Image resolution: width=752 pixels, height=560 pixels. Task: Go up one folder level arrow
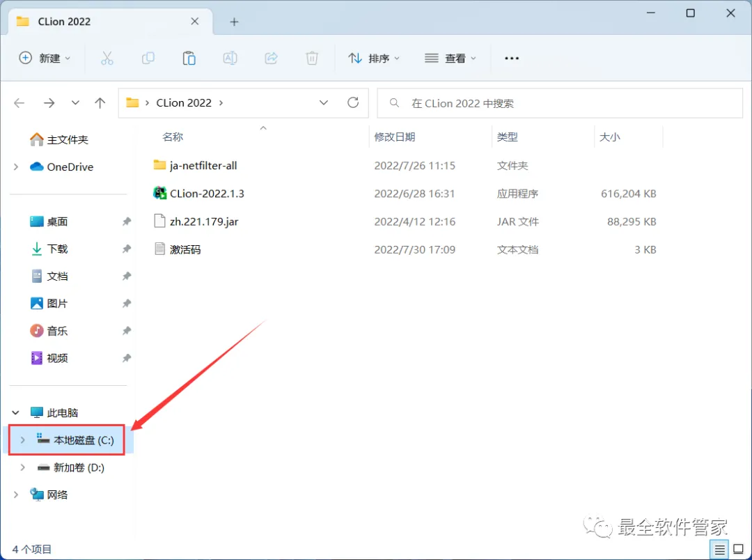pos(100,102)
